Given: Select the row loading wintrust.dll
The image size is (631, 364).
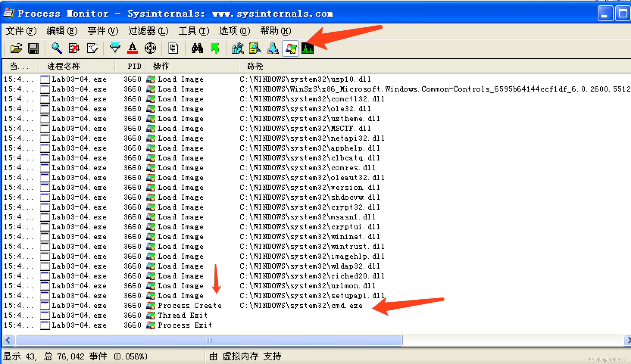Looking at the screenshot, I should [316, 246].
